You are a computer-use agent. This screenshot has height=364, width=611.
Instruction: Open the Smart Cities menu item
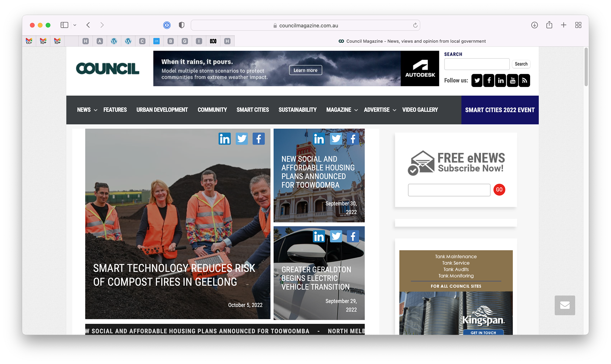coord(253,110)
